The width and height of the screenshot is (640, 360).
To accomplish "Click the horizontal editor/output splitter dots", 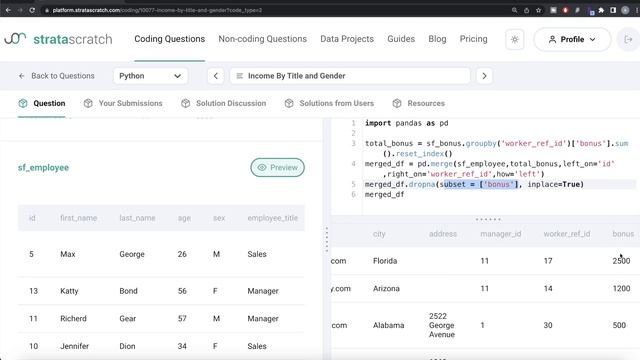I will tap(488, 219).
